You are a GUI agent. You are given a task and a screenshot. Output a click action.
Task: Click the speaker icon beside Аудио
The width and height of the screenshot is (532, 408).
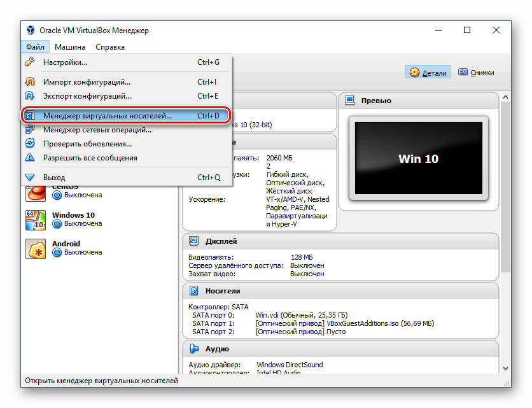click(193, 349)
